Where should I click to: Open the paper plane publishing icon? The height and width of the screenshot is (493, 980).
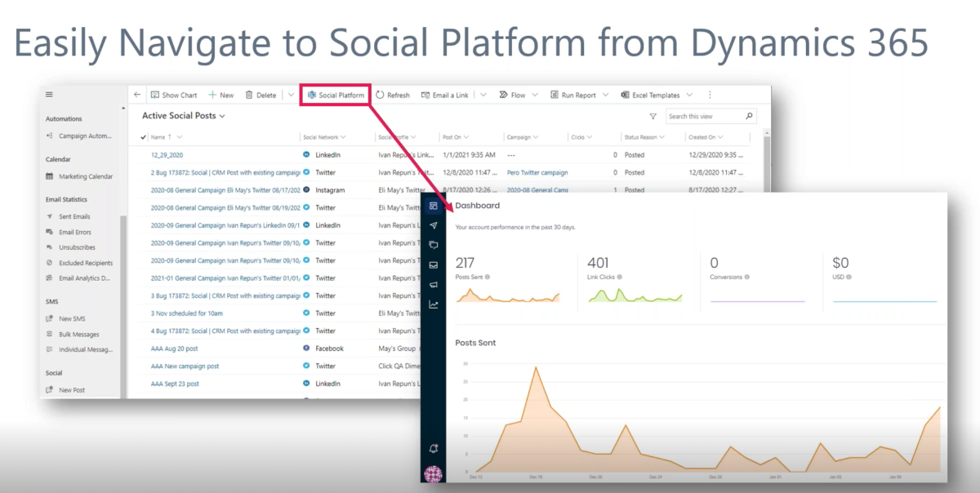point(433,225)
